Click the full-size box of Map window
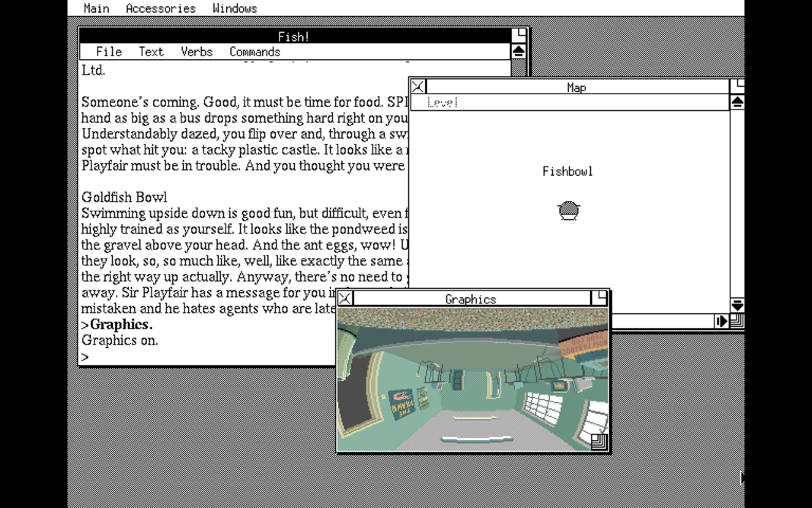Image resolution: width=812 pixels, height=508 pixels. [737, 86]
